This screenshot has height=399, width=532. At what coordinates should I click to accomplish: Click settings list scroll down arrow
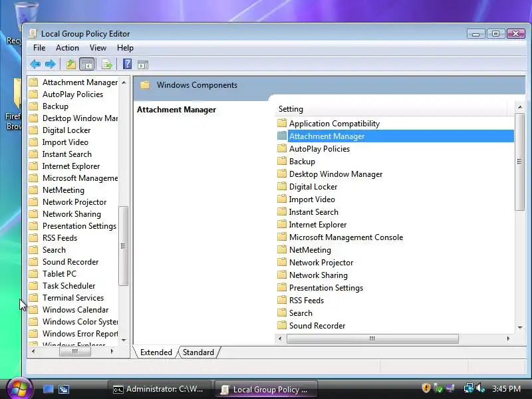(x=520, y=327)
